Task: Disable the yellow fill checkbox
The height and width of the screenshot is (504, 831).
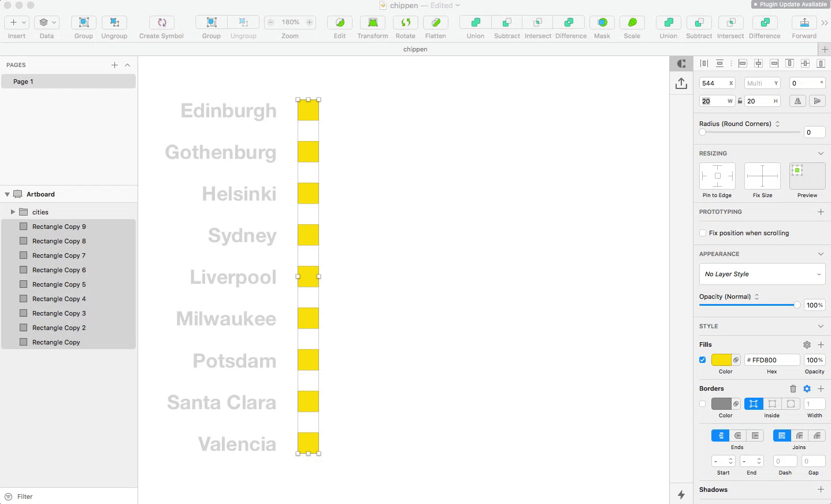Action: pos(703,360)
